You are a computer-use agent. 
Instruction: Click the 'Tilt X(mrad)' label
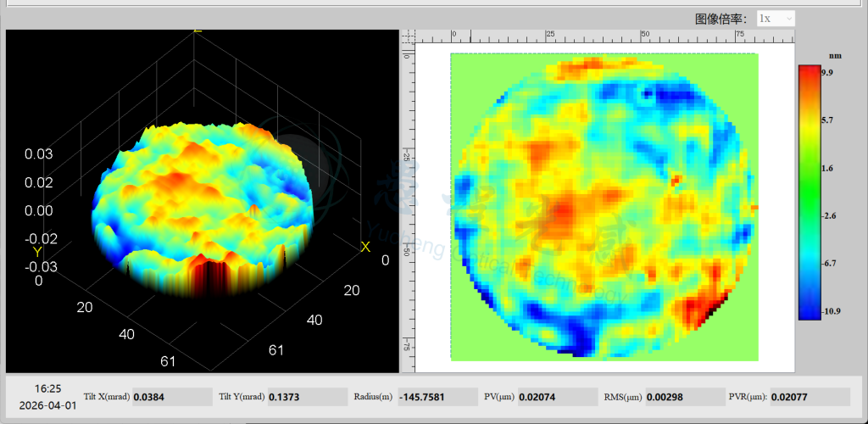click(107, 396)
